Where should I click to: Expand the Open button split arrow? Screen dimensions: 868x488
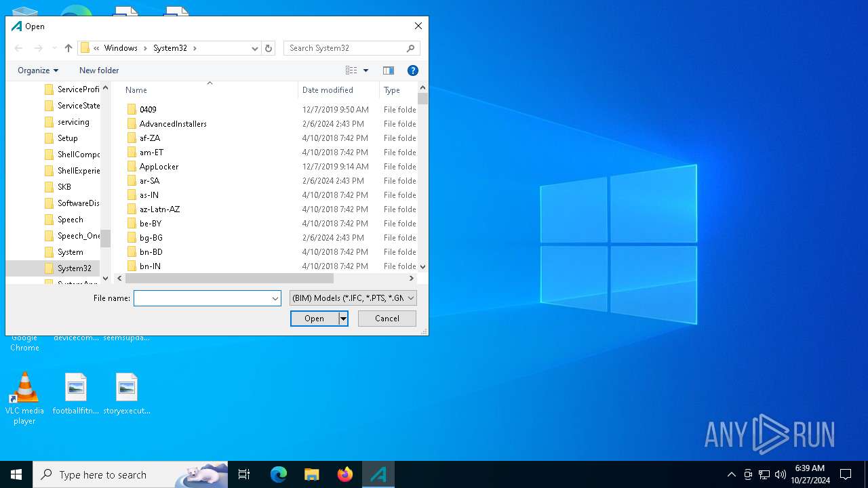[343, 319]
